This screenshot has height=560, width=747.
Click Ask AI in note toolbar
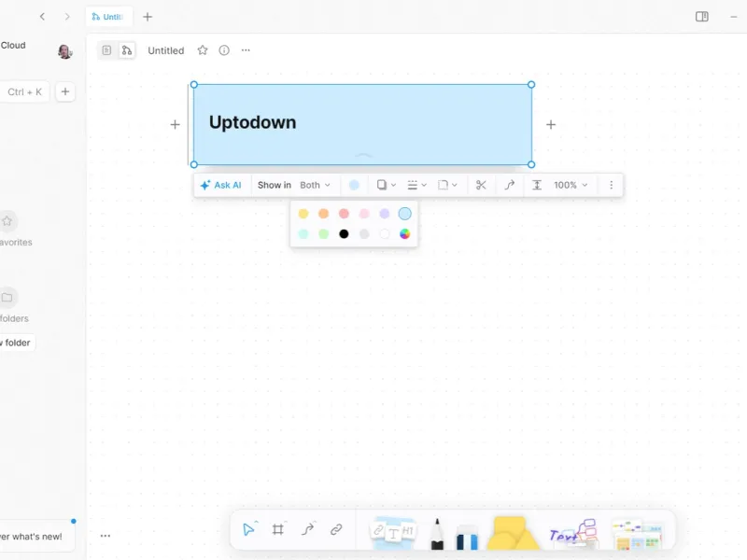221,185
